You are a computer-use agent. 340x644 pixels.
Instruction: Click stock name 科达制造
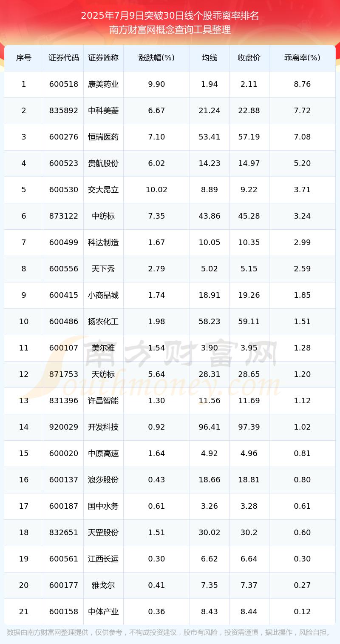pyautogui.click(x=103, y=242)
